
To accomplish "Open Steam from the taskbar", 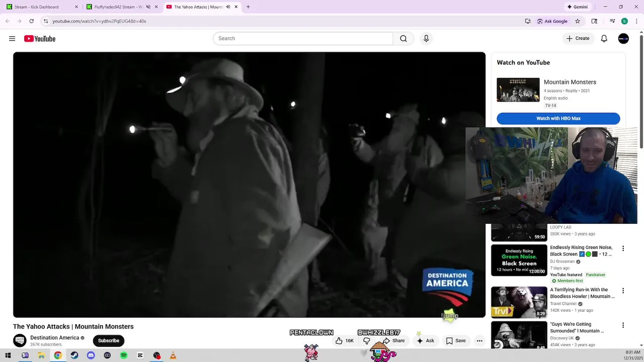I will coord(74,355).
